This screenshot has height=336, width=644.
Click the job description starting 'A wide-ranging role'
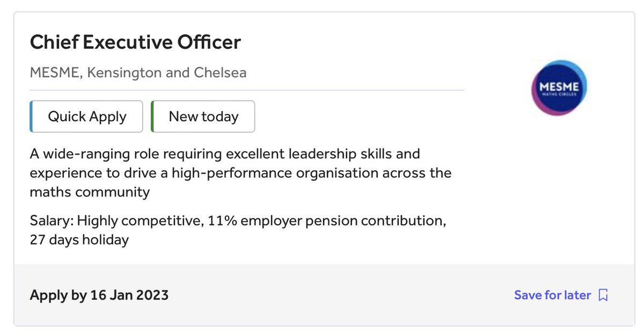(x=225, y=154)
